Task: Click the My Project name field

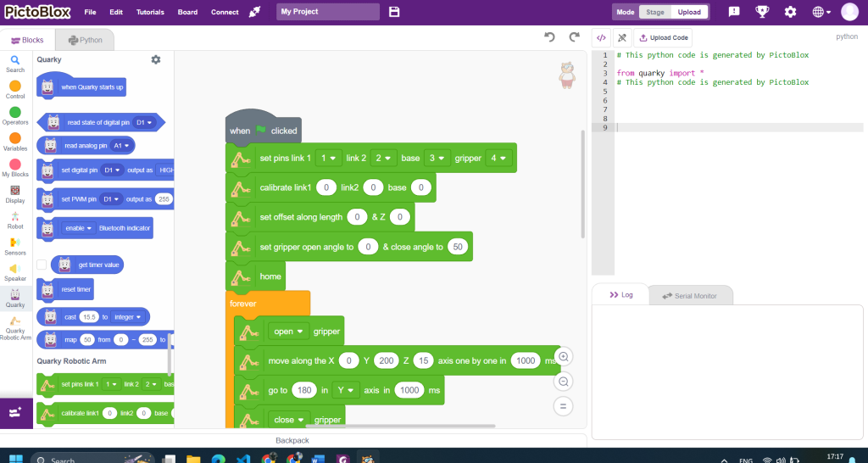Action: click(x=328, y=12)
